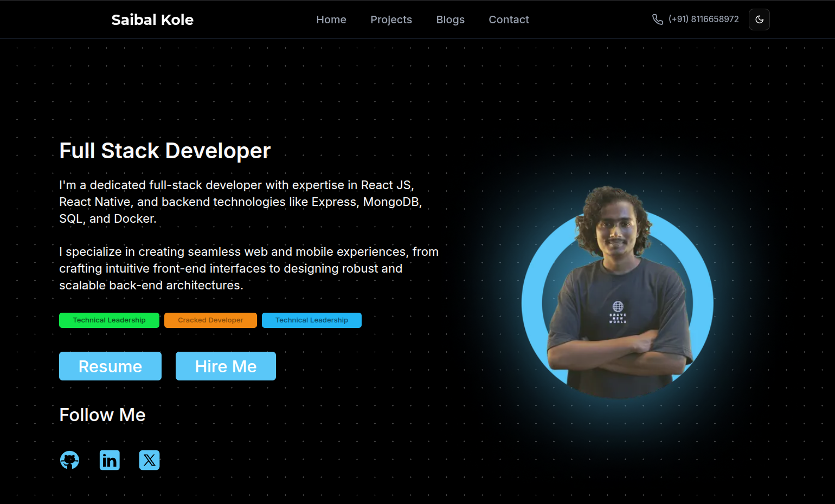
Task: Click the green Technical Leadership badge
Action: click(x=109, y=320)
